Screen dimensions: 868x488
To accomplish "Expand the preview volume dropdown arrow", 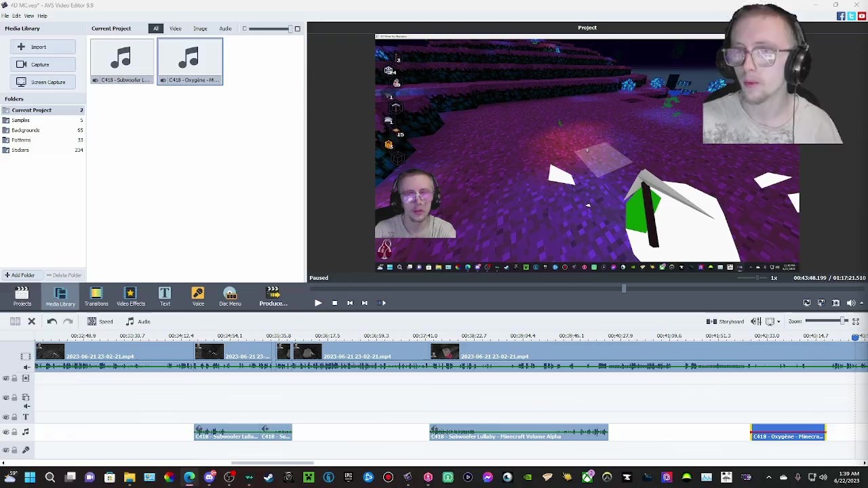I will (x=861, y=303).
